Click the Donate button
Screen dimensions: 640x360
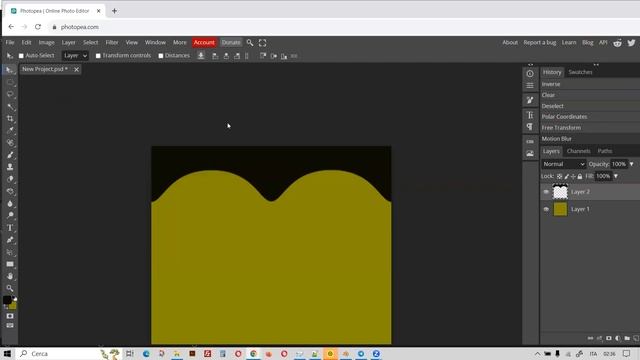pos(231,42)
